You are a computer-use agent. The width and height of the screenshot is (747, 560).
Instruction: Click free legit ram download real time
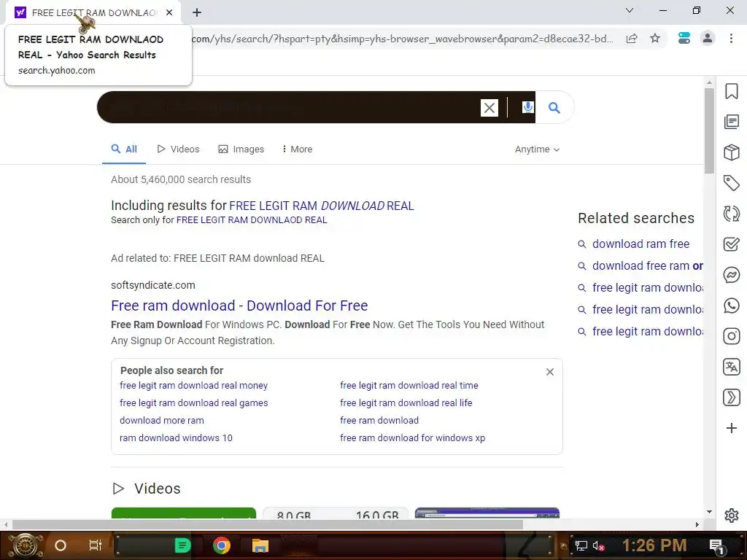(x=409, y=385)
